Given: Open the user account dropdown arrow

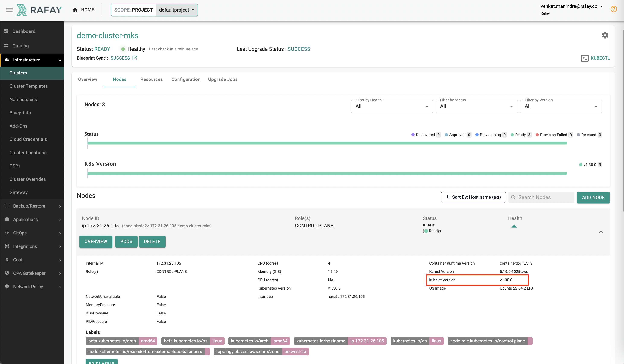Looking at the screenshot, I should [x=601, y=7].
